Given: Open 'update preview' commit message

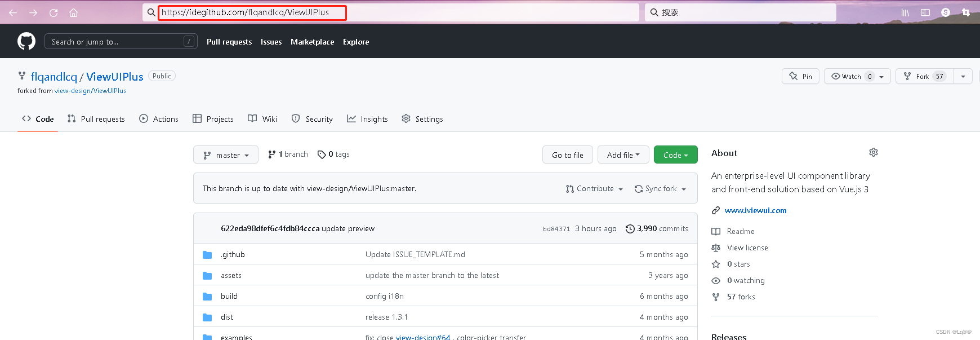Looking at the screenshot, I should click(x=348, y=228).
